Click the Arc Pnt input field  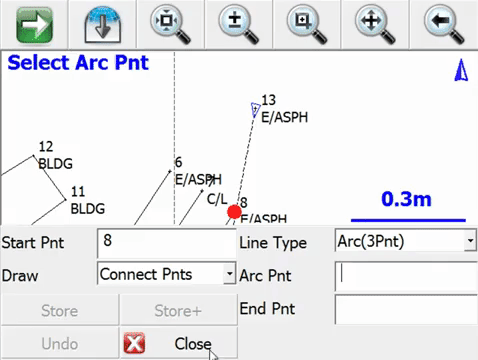point(406,276)
